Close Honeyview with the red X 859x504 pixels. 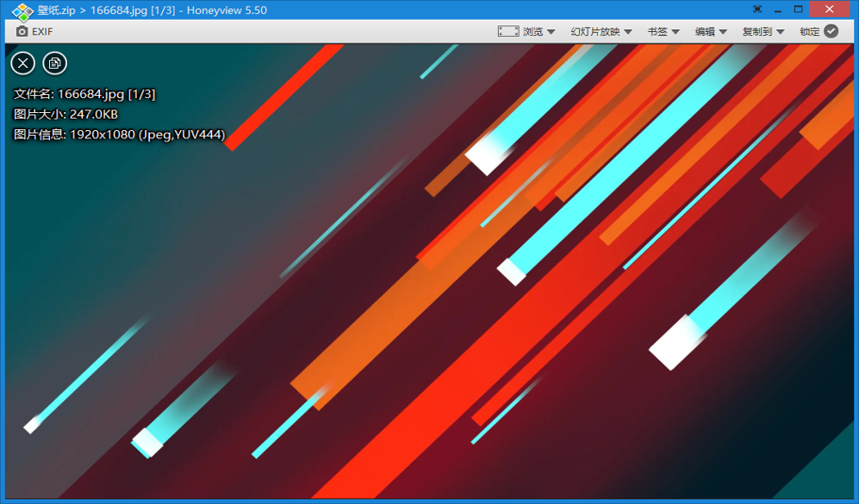point(830,9)
